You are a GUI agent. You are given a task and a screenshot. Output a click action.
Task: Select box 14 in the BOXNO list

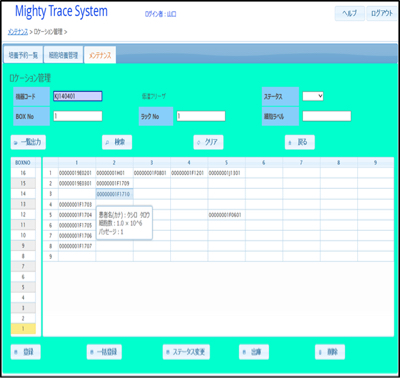[x=23, y=194]
